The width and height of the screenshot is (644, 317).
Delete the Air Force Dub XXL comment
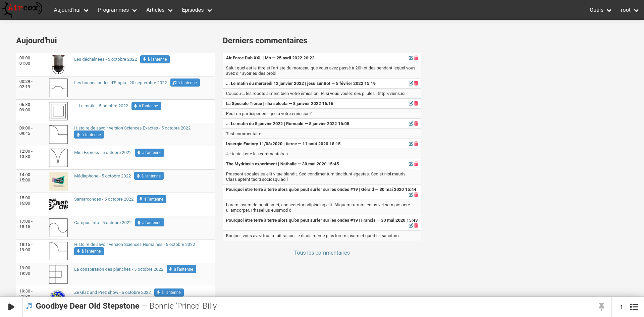click(416, 58)
